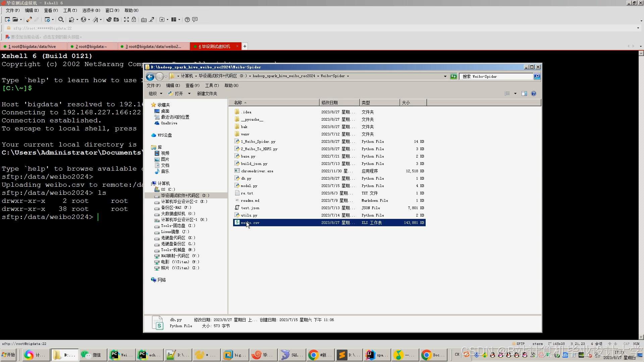
Task: Toggle fullscreen mode in Xshell toolbar
Action: click(126, 19)
